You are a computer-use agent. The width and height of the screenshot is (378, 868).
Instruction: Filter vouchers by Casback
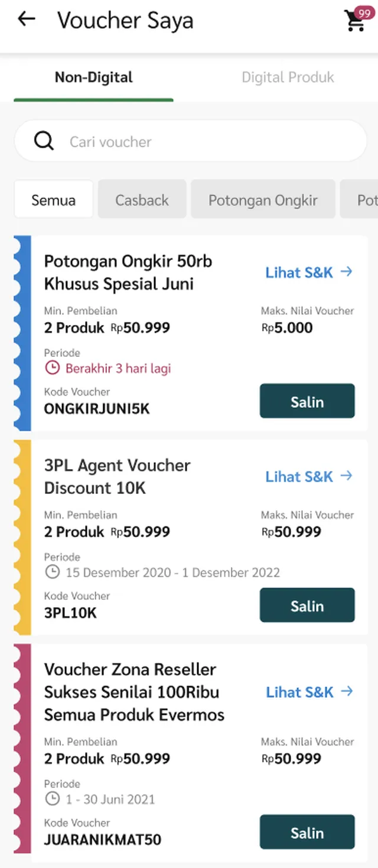142,200
